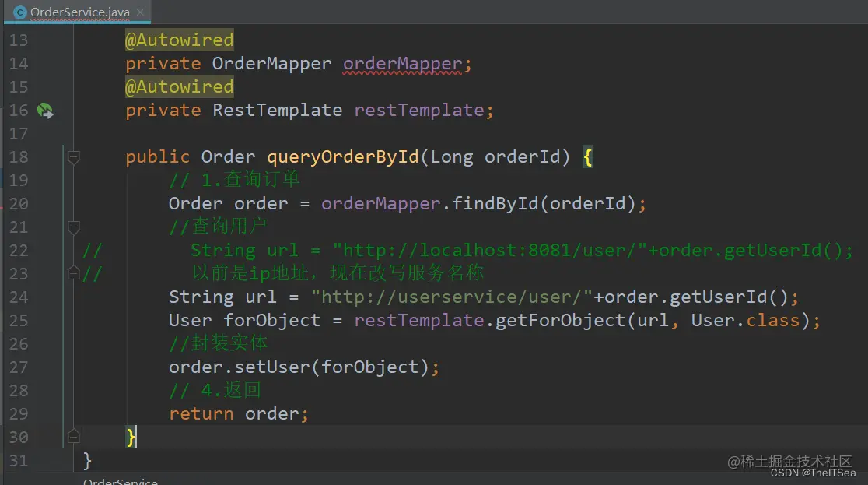The height and width of the screenshot is (485, 868).
Task: Click line number 24 in the gutter
Action: point(18,297)
